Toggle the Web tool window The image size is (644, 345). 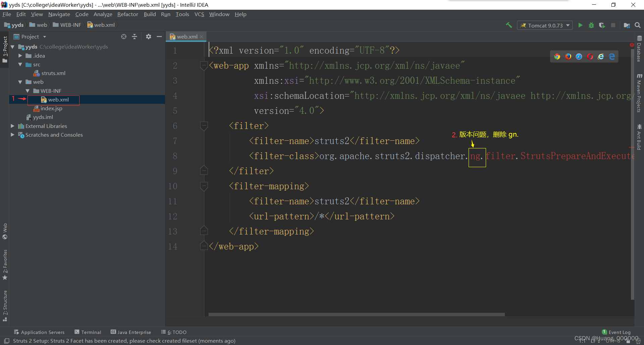(5, 231)
